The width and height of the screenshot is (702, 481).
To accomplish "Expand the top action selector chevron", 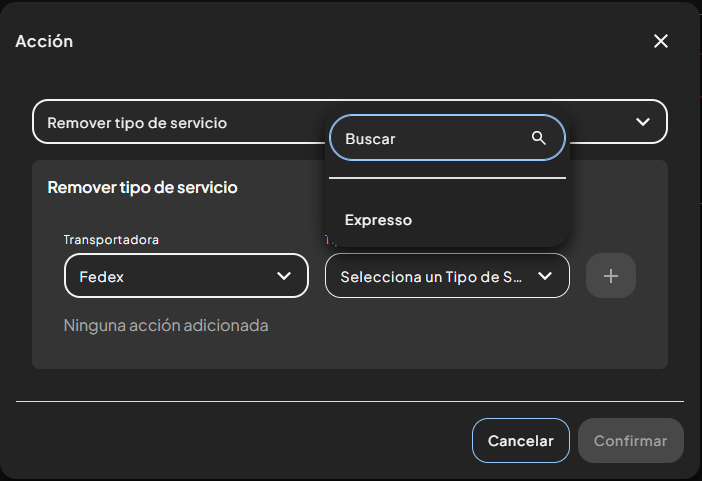I will tap(643, 122).
